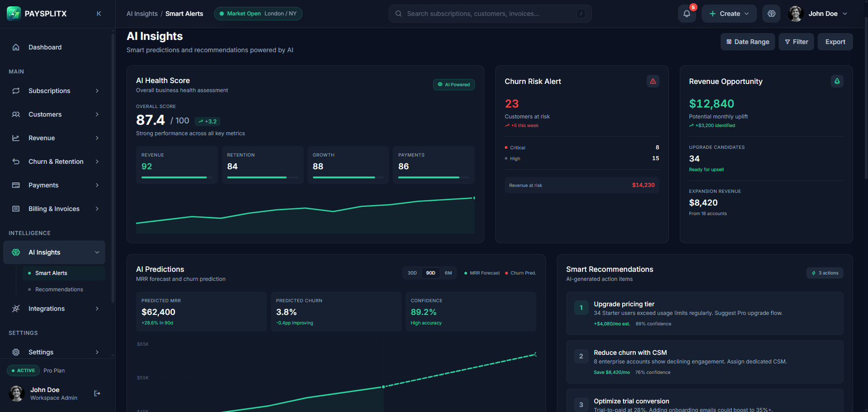Screen dimensions: 868x412
Task: Open the Reduce churn with CSM recommendation
Action: tap(705, 362)
